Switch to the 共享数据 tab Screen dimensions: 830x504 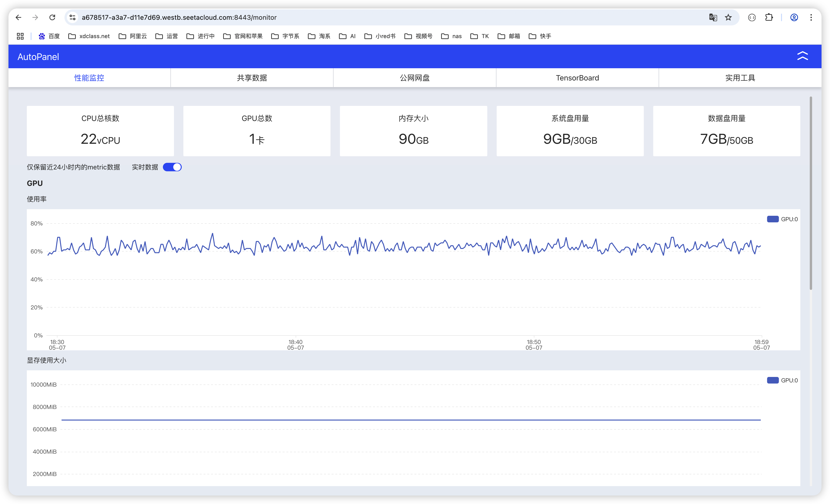[252, 78]
